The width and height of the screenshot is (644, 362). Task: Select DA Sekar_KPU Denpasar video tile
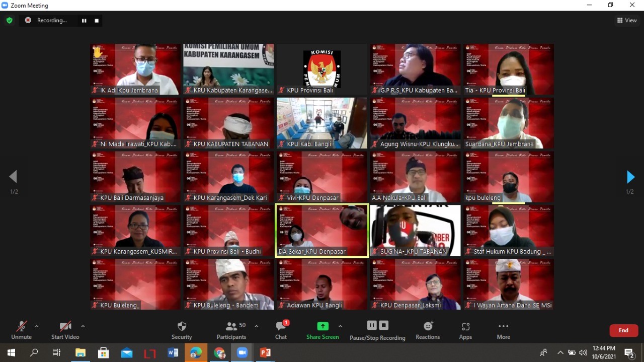pyautogui.click(x=322, y=231)
